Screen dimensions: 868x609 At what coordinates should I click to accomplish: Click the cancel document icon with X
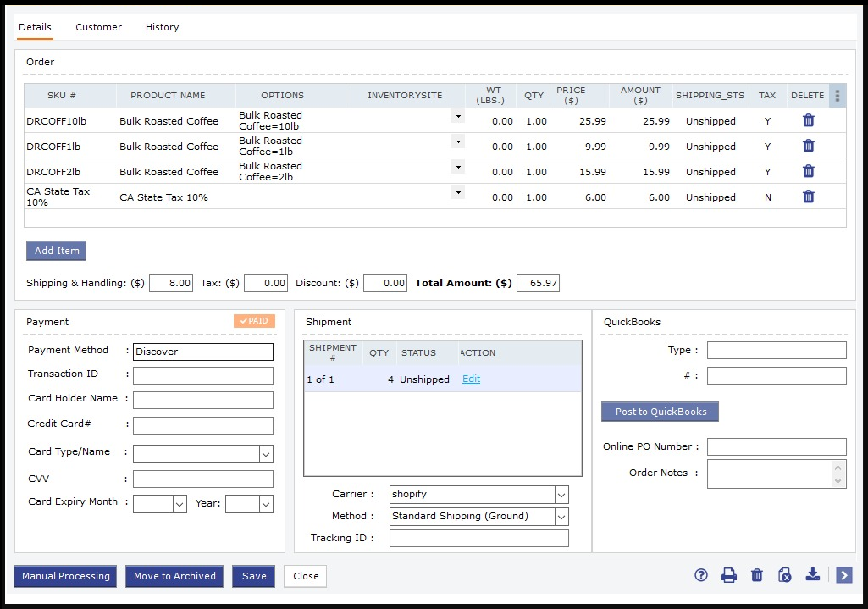784,575
